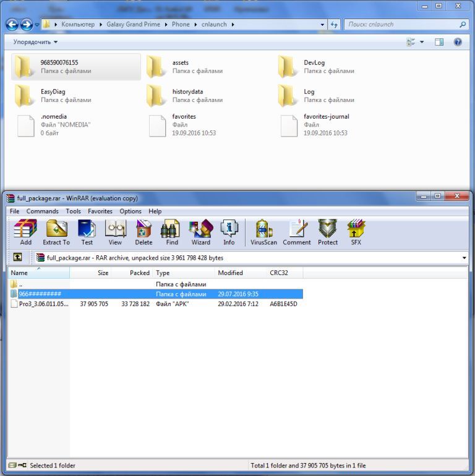Open the Tools menu
This screenshot has width=475, height=476.
73,211
